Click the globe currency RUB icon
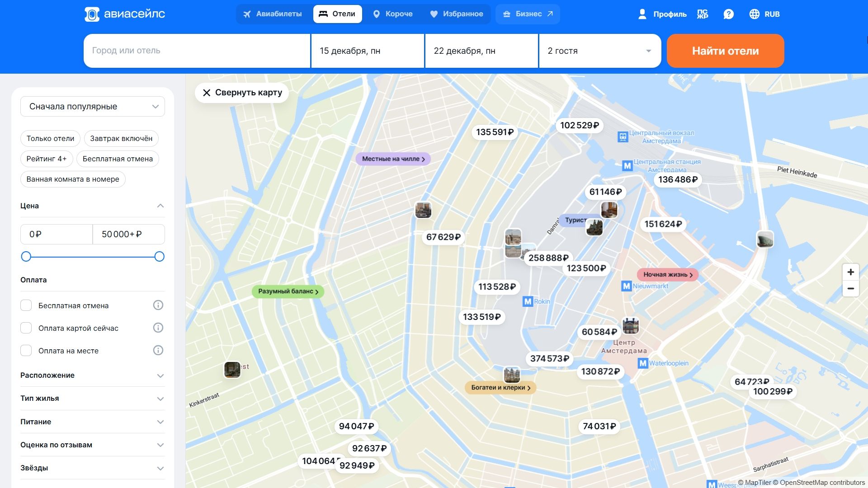Image resolution: width=868 pixels, height=488 pixels. tap(754, 14)
